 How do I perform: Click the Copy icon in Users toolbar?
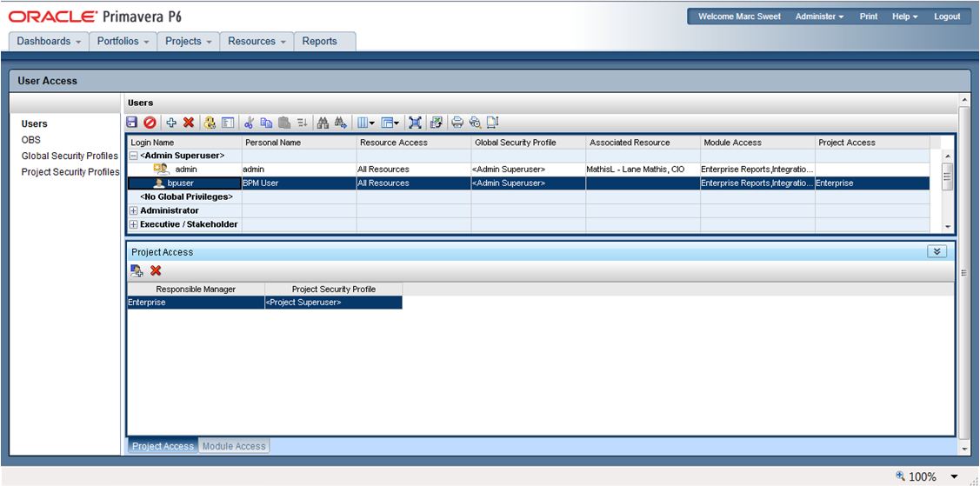[266, 123]
